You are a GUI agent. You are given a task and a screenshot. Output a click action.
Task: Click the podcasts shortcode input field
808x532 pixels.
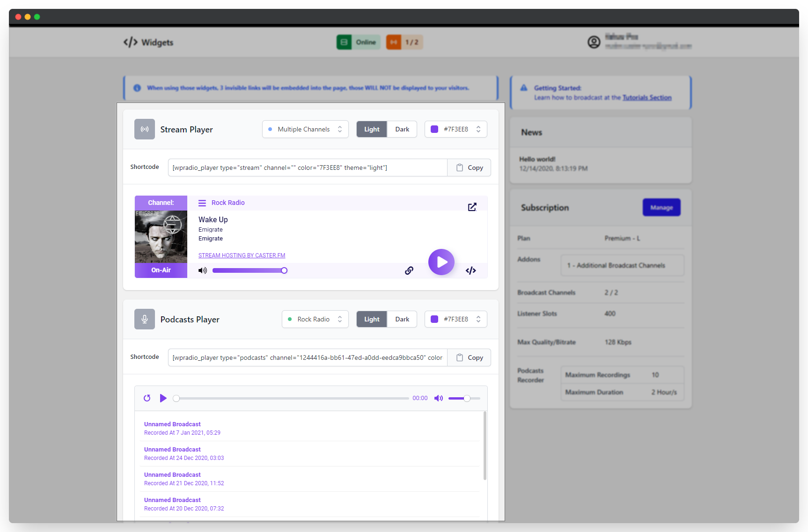pyautogui.click(x=308, y=357)
